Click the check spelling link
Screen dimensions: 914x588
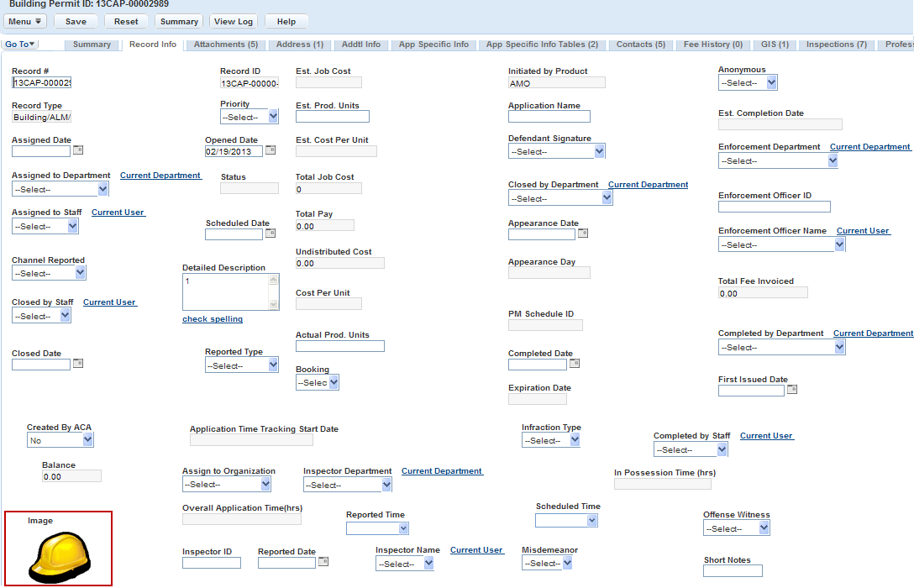point(213,319)
